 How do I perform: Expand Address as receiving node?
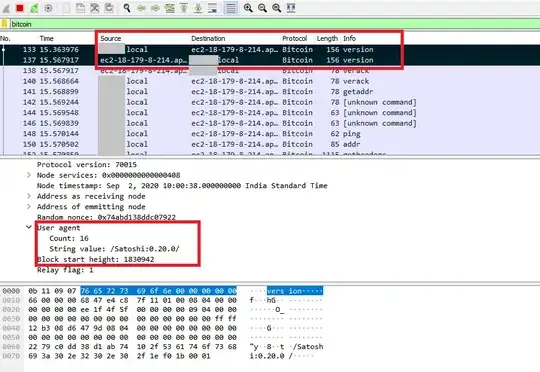[29, 196]
